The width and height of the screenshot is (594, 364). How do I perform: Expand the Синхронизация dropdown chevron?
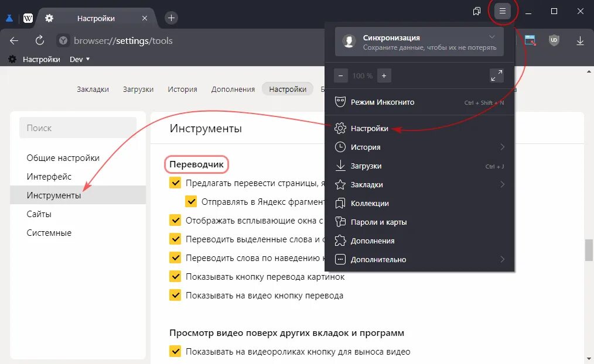pyautogui.click(x=491, y=37)
